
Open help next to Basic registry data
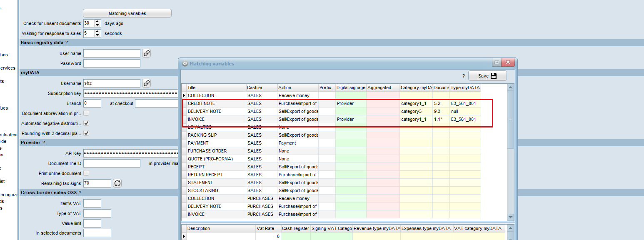click(67, 42)
